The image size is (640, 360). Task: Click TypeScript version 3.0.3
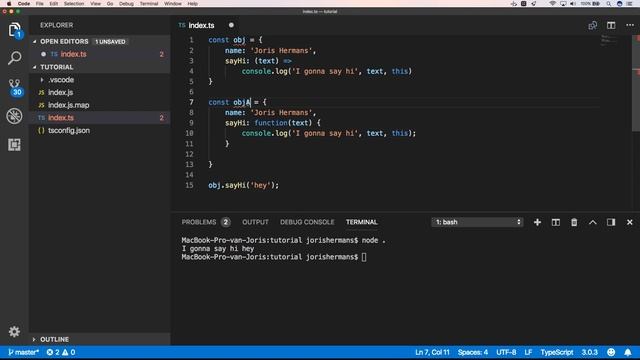[x=589, y=352]
